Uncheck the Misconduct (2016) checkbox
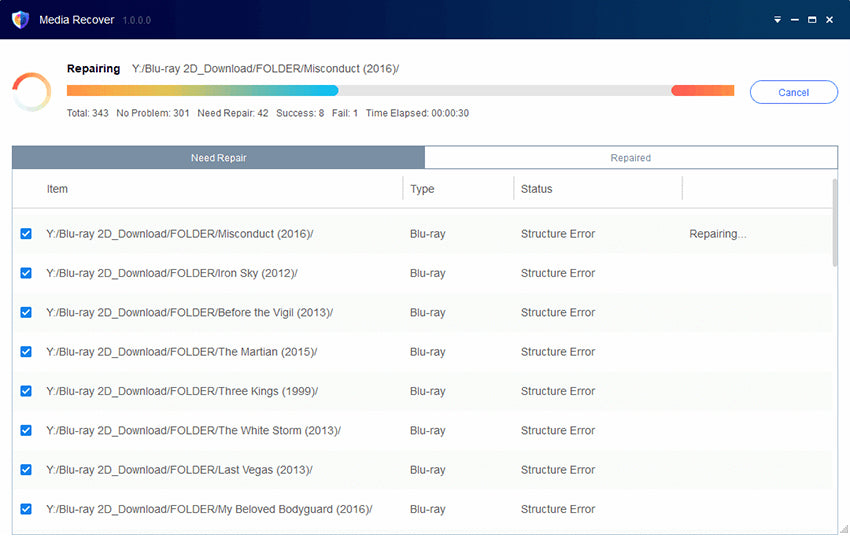This screenshot has width=850, height=536. [26, 234]
